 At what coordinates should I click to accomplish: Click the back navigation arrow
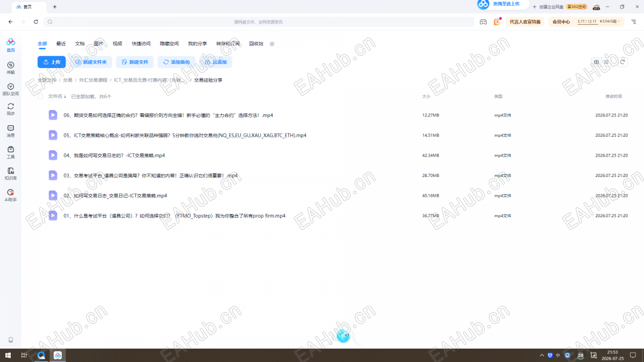coord(11,21)
